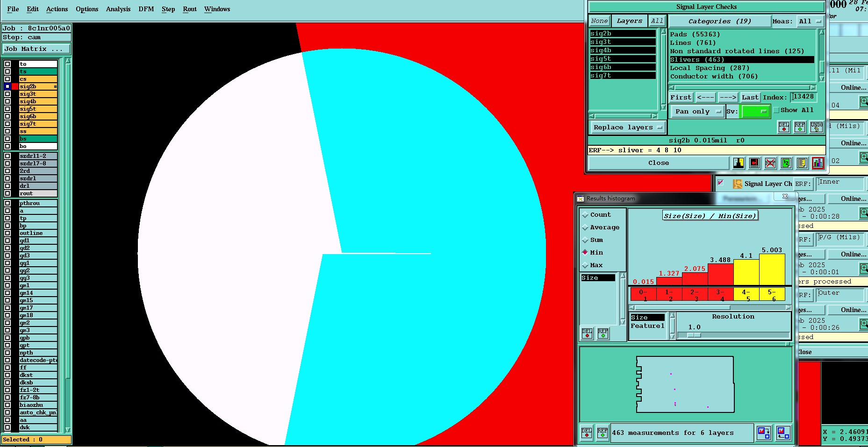Open the Actions menu
The image size is (868, 447).
pyautogui.click(x=57, y=9)
